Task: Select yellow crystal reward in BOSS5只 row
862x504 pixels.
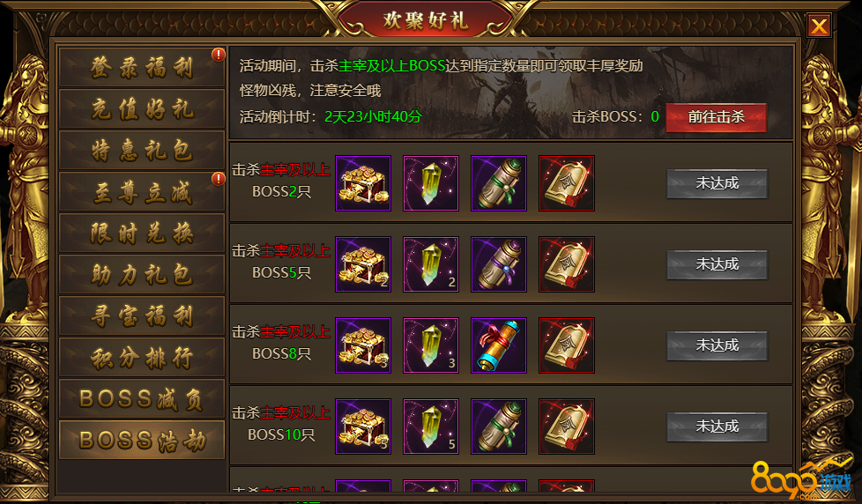Action: tap(431, 264)
